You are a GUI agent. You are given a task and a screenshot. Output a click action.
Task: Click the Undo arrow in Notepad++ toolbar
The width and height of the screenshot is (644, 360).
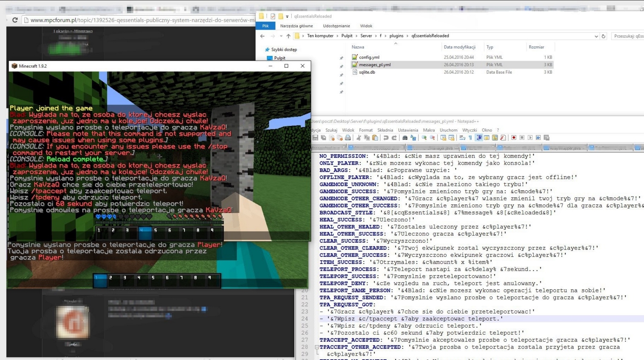pos(386,138)
